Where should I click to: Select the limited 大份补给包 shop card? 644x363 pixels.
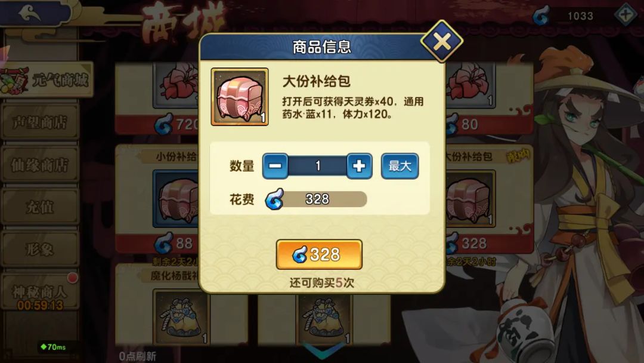click(489, 199)
